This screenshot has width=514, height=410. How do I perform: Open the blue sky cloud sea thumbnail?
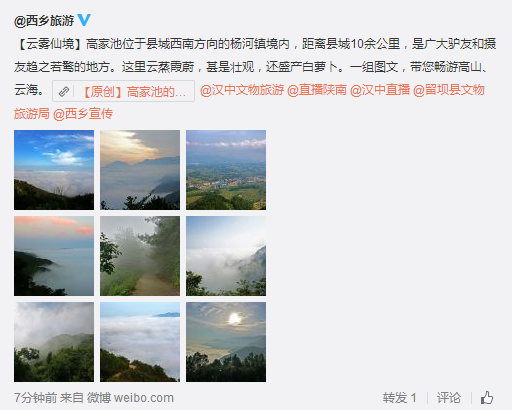coord(54,170)
